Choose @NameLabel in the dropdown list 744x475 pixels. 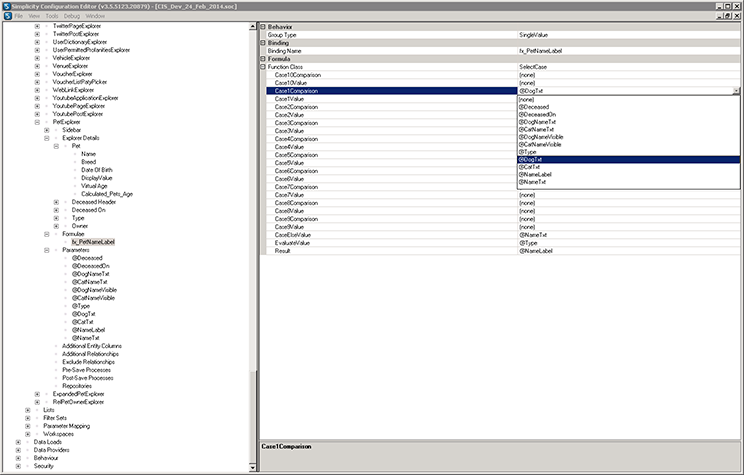click(x=628, y=175)
